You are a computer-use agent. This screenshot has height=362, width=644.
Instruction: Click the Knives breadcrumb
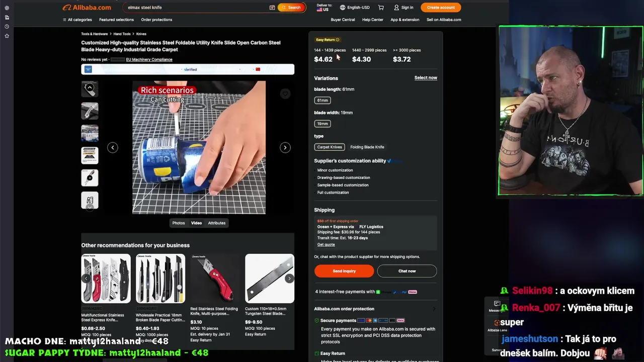pyautogui.click(x=141, y=34)
